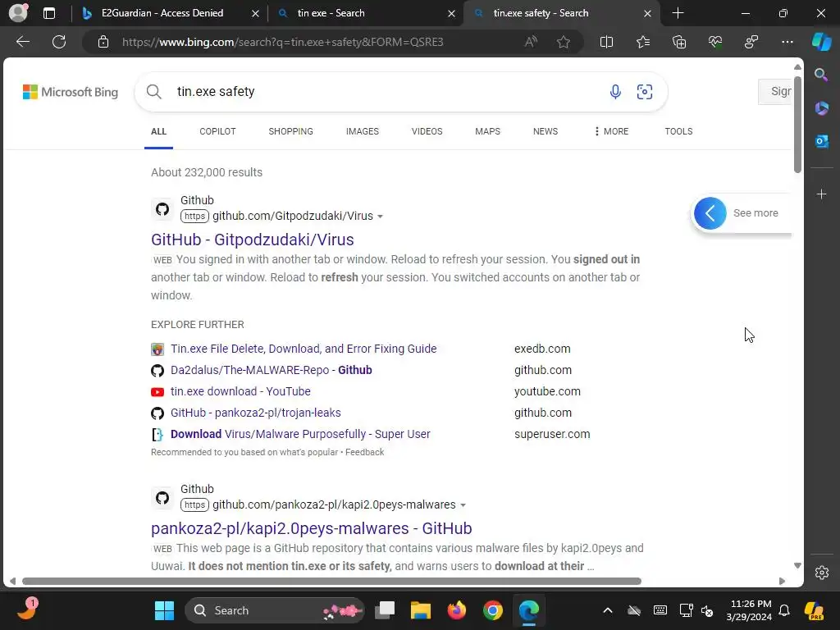Open Collections icon
The height and width of the screenshot is (630, 840).
(679, 42)
